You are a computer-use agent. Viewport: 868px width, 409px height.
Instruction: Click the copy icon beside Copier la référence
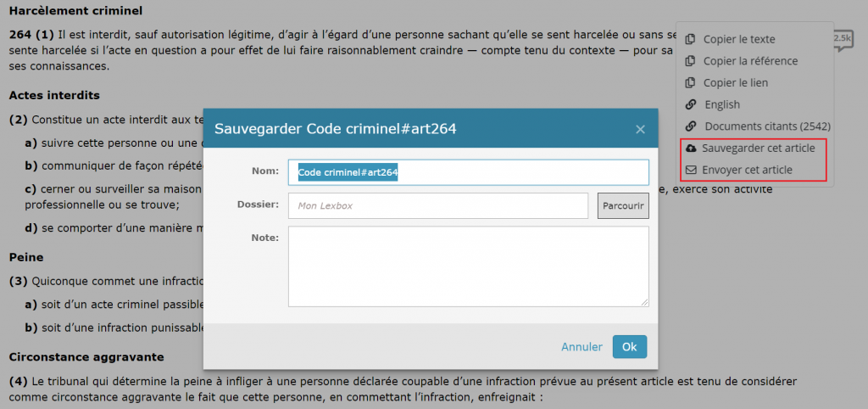(691, 61)
